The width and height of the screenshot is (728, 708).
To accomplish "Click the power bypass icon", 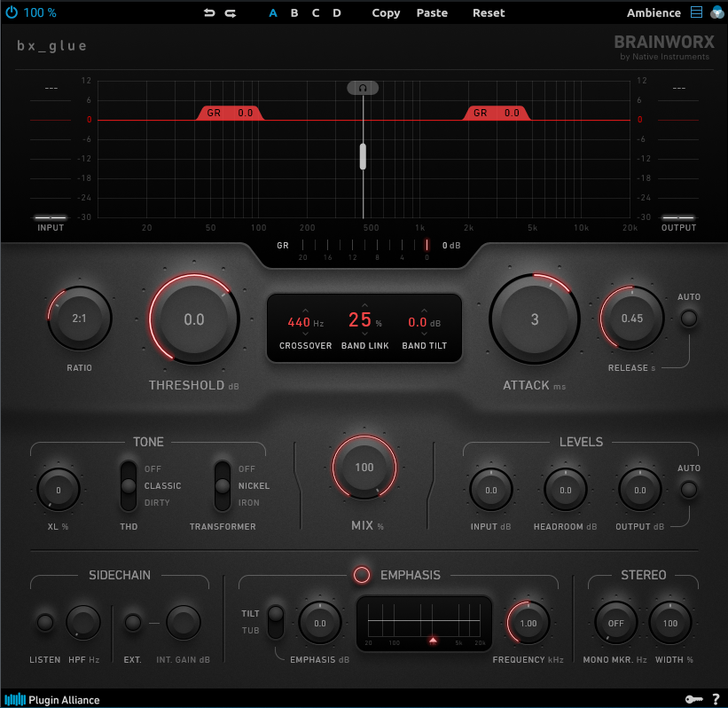I will (12, 12).
